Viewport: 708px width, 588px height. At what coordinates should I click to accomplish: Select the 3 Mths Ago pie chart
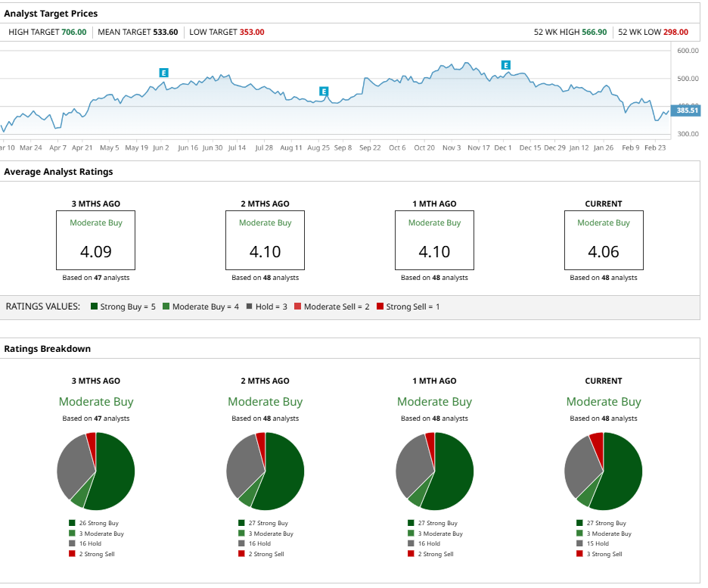click(x=96, y=471)
